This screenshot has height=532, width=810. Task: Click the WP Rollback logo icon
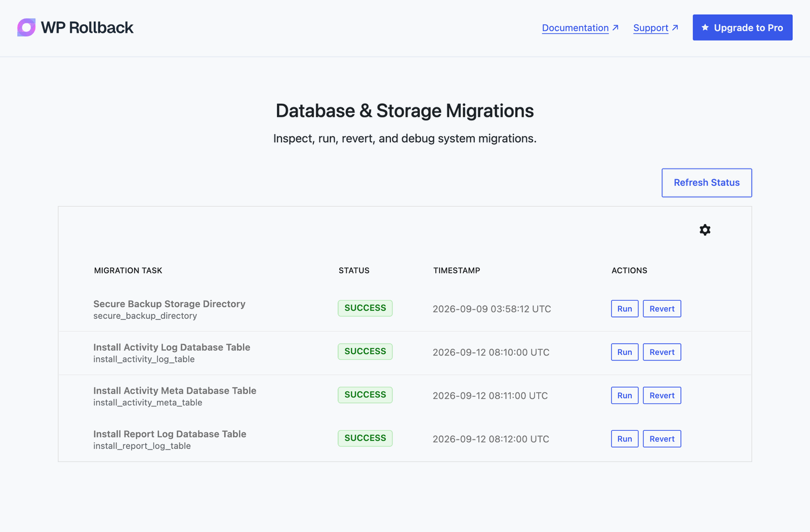[x=26, y=27]
